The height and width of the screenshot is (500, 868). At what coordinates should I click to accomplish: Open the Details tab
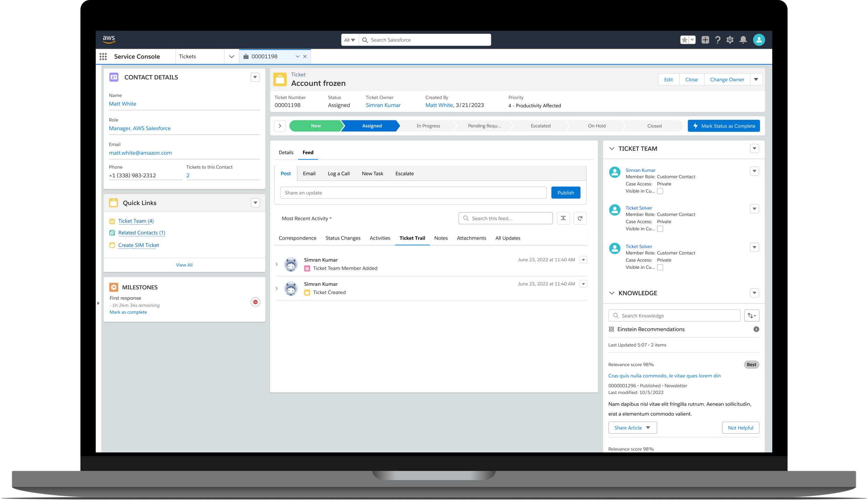pos(286,152)
